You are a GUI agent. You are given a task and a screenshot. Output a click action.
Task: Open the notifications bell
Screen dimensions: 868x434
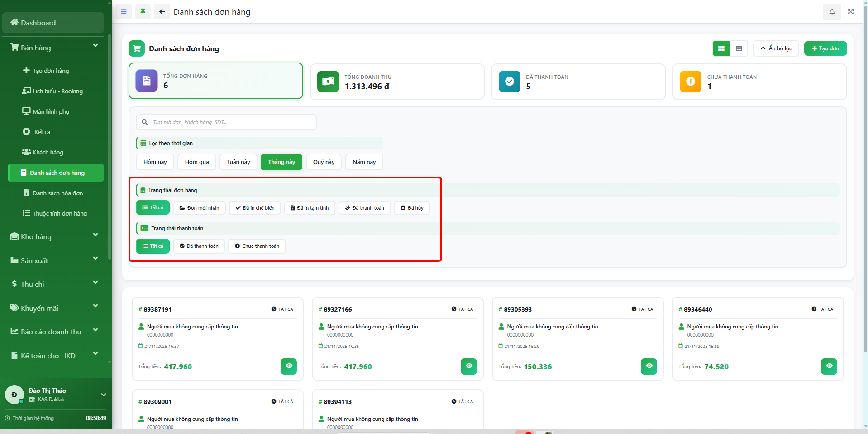pyautogui.click(x=832, y=12)
